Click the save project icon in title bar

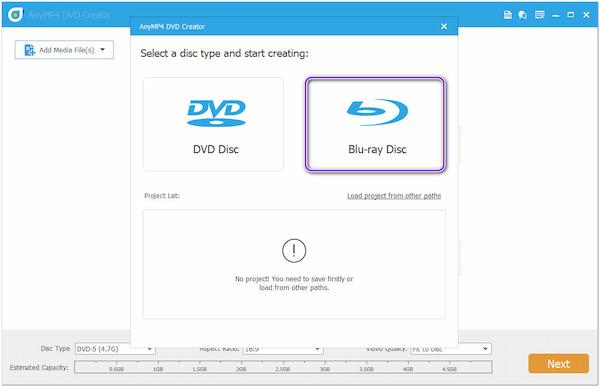click(x=507, y=15)
